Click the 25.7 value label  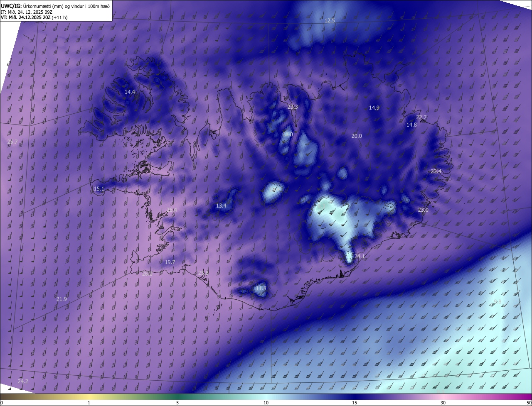pos(12,142)
